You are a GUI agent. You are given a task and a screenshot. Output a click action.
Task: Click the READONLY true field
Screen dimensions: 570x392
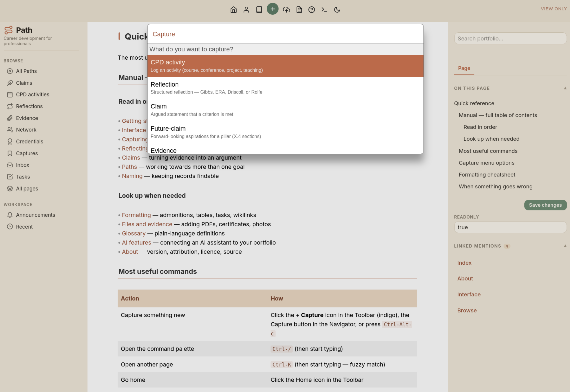coord(510,227)
